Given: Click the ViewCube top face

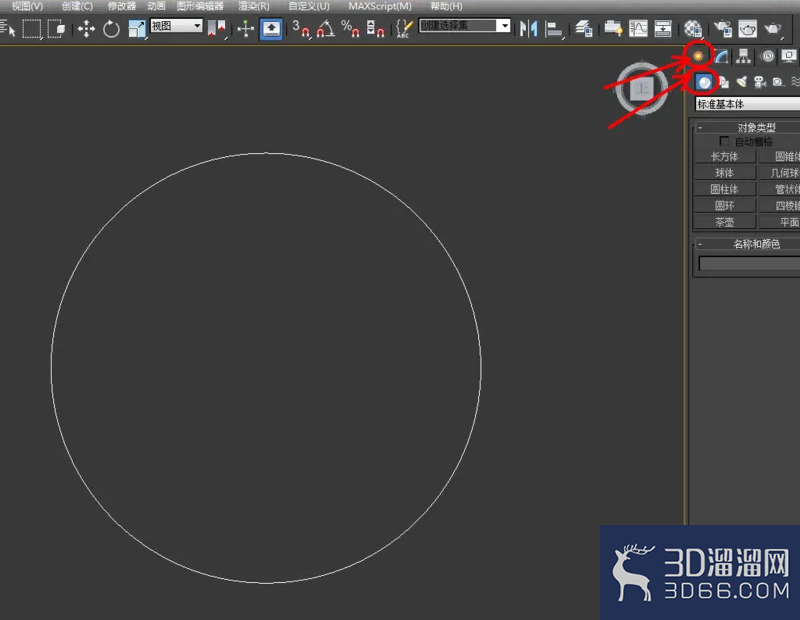Looking at the screenshot, I should [x=642, y=89].
